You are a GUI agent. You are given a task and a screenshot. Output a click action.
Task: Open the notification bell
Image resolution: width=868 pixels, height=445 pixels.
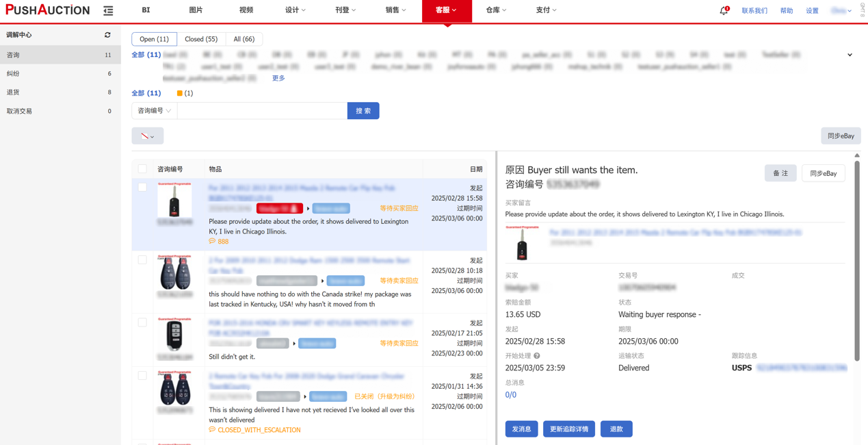coord(723,10)
